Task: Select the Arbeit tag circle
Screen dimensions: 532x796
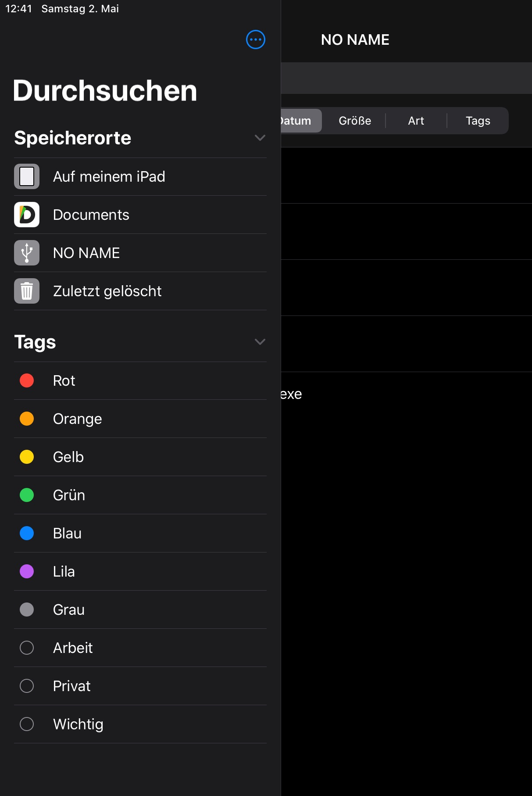Action: (27, 648)
